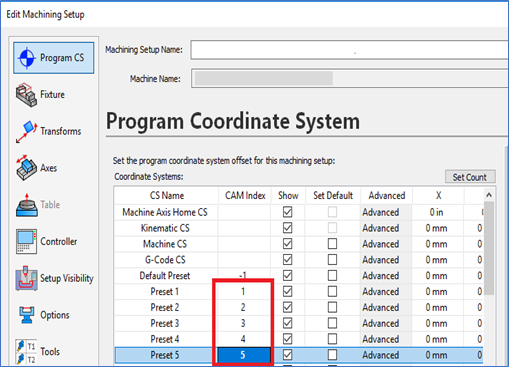509x367 pixels.
Task: Enable Set Default for Machine CS
Action: [x=332, y=244]
